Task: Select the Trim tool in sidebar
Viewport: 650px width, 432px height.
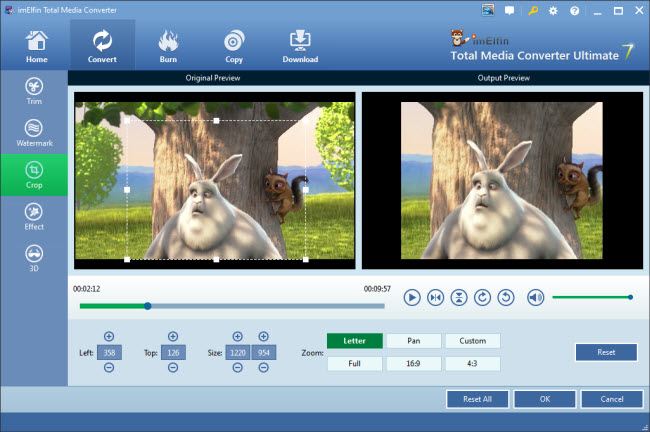Action: coord(34,91)
